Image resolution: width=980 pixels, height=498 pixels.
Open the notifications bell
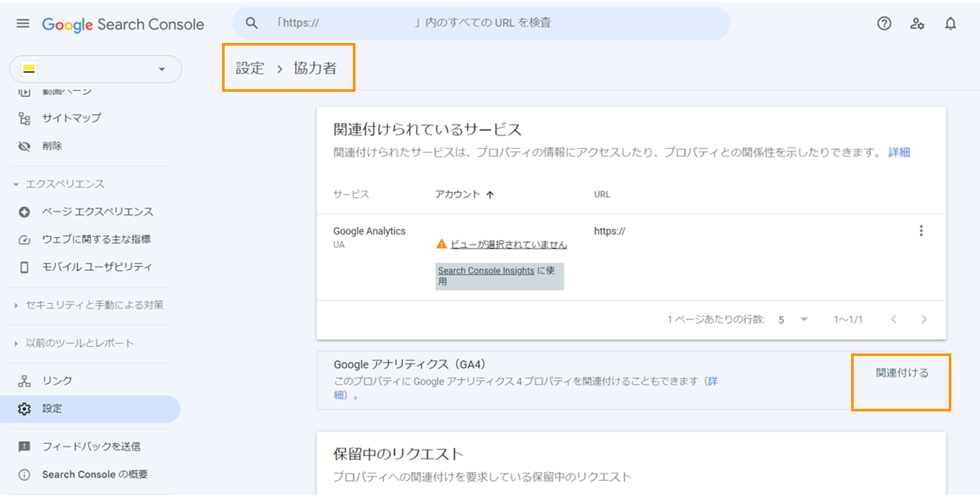click(951, 24)
